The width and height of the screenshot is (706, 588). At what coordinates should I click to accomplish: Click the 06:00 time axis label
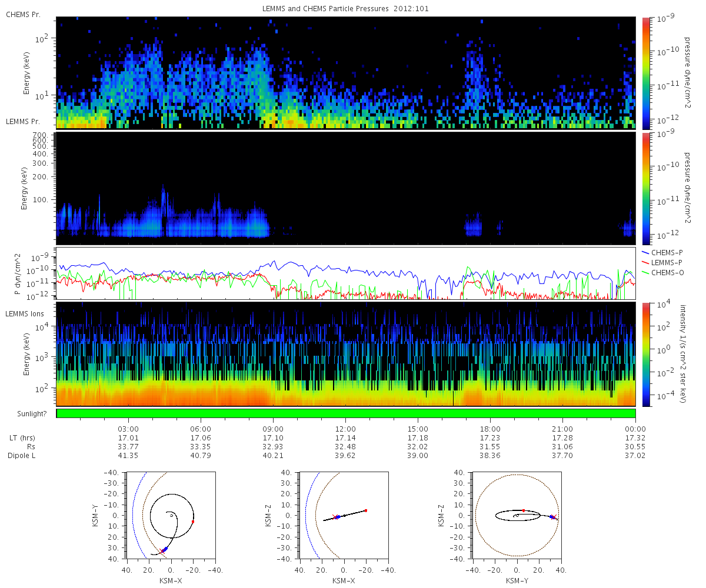[201, 429]
